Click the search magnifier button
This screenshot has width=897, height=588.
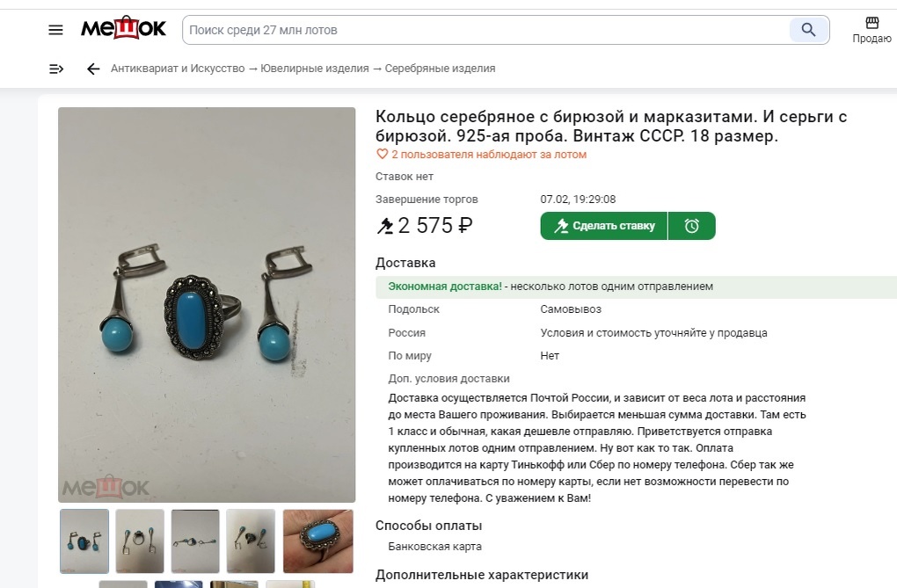pyautogui.click(x=808, y=30)
